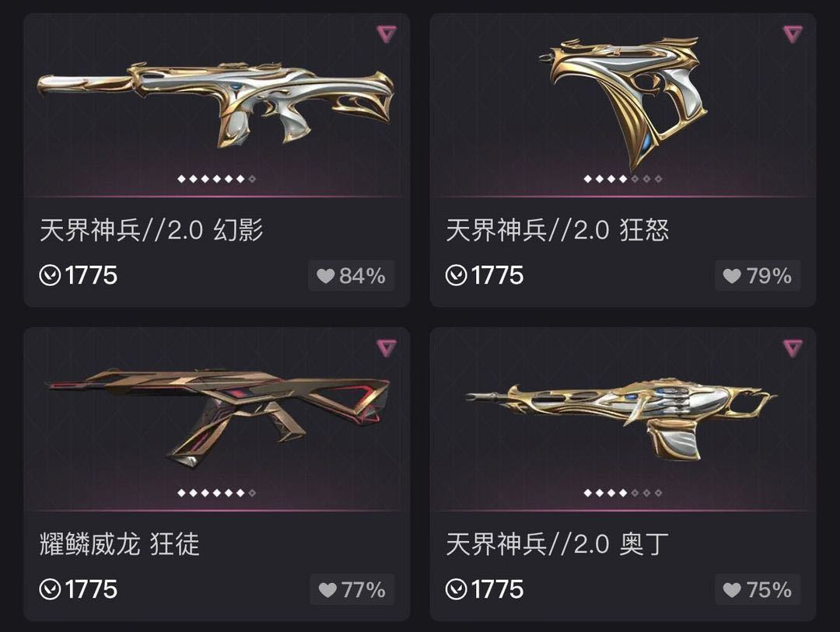This screenshot has width=840, height=632.
Task: Select the golden Frenzy pistol image
Action: point(624,102)
